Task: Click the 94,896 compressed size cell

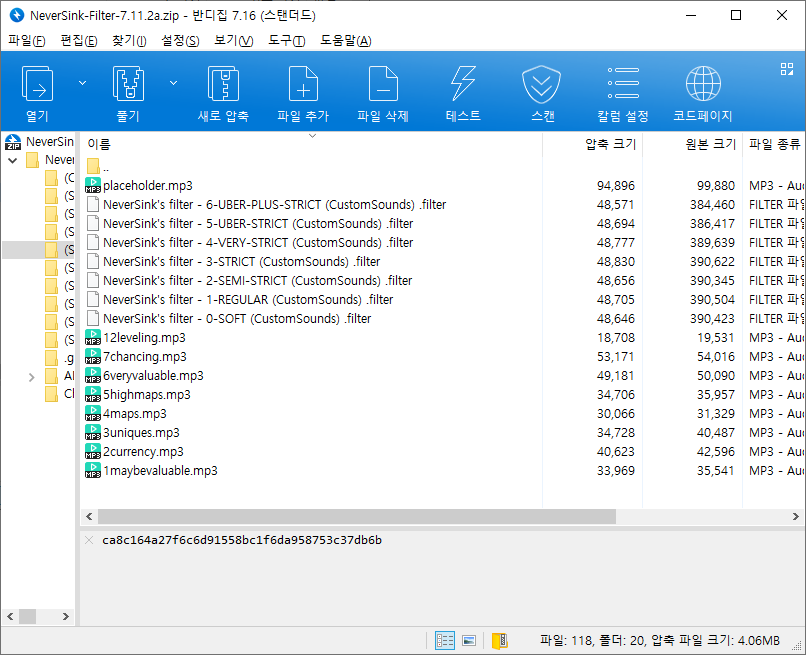Action: [x=615, y=186]
